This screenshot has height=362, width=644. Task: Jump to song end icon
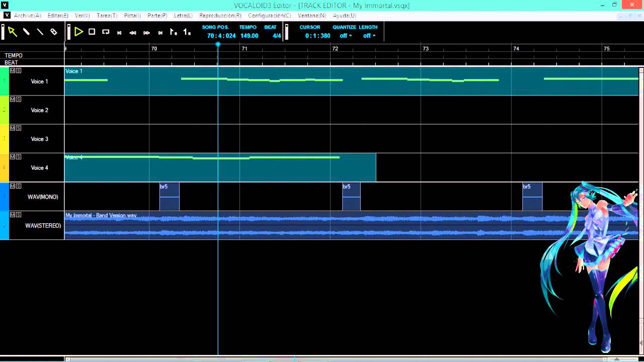click(x=160, y=33)
